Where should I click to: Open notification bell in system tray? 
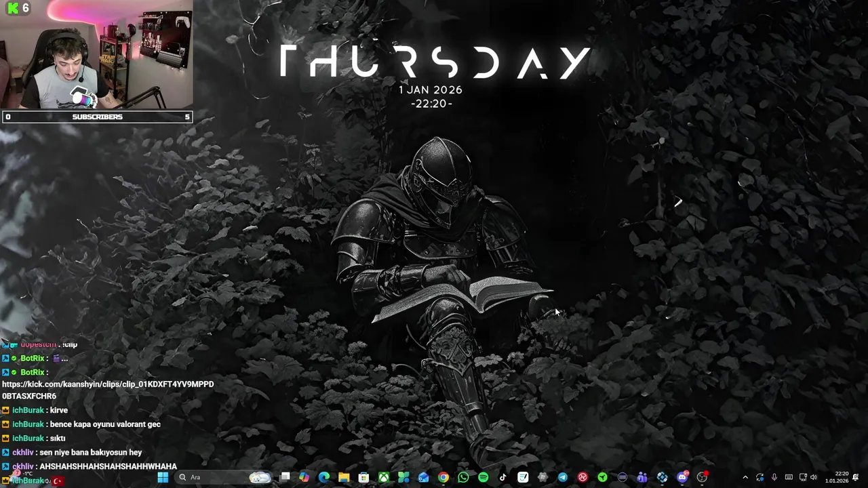[x=856, y=477]
